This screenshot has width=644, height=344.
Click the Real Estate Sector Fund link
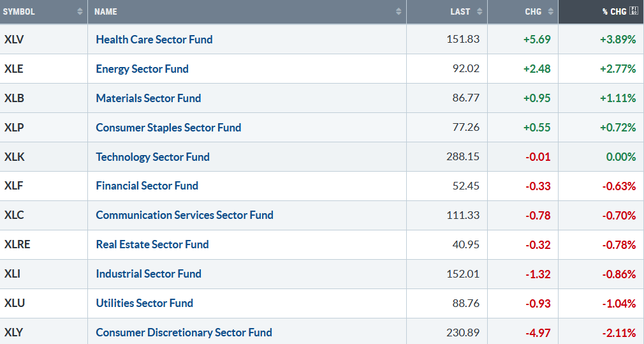click(x=152, y=244)
